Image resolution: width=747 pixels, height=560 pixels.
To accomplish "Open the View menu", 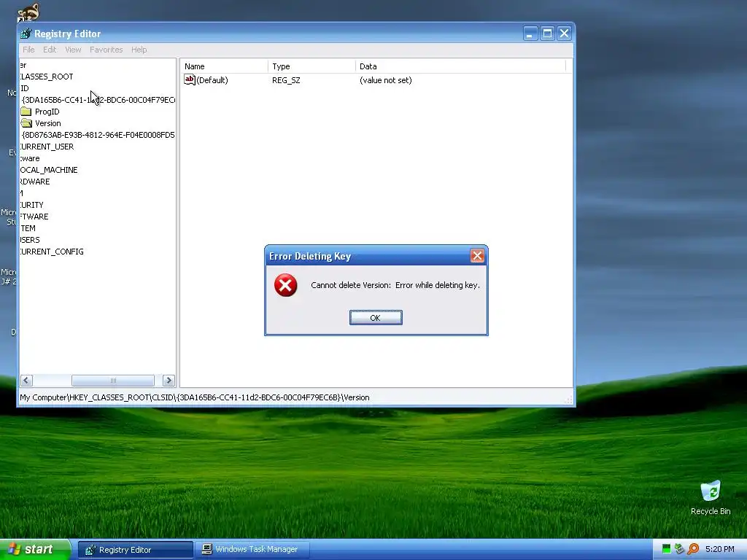I will [73, 50].
